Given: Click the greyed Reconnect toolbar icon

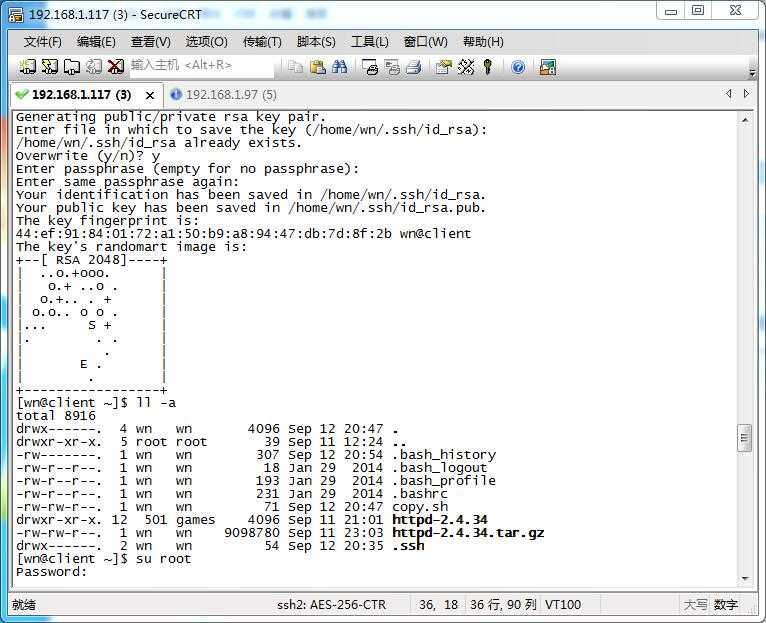Looking at the screenshot, I should tap(94, 66).
